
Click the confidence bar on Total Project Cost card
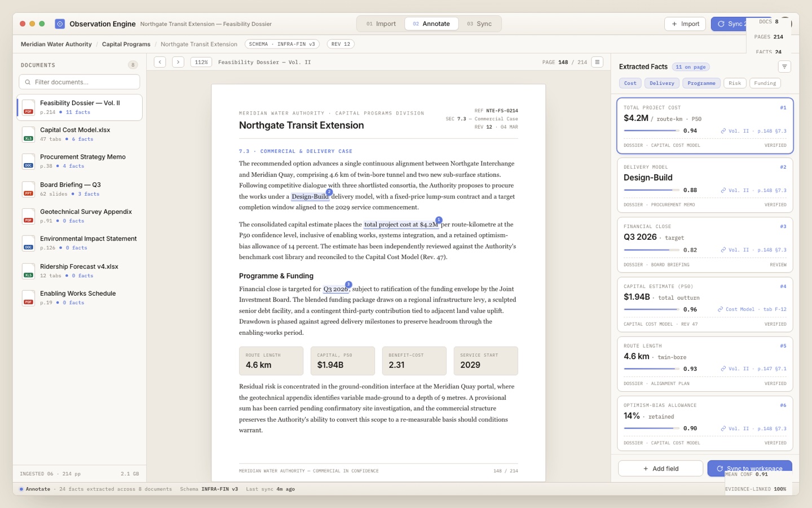point(651,131)
